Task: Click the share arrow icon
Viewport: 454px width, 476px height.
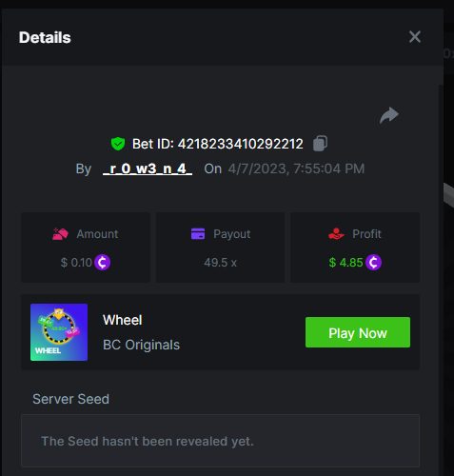Action: pos(389,115)
